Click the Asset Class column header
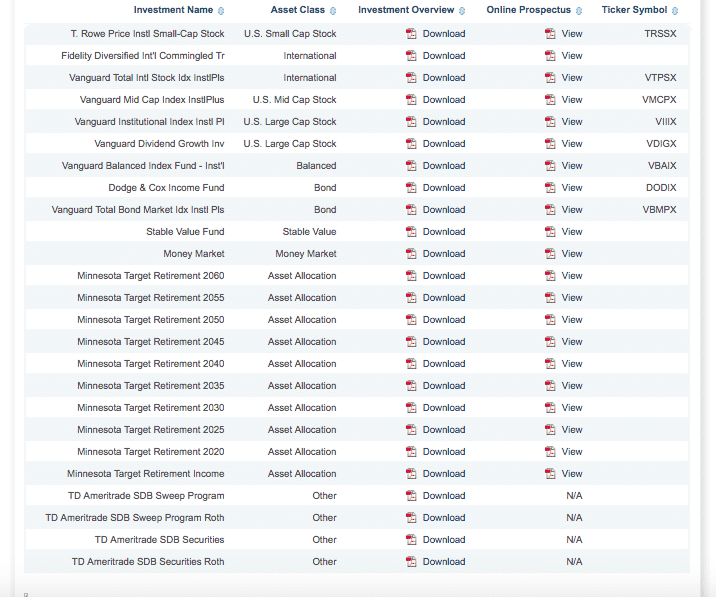This screenshot has width=716, height=597. [x=298, y=10]
